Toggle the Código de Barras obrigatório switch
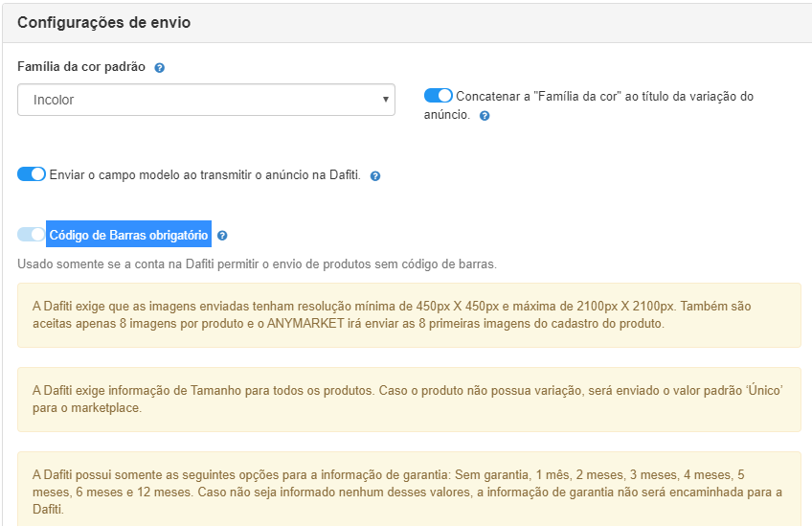The image size is (812, 527). click(x=32, y=234)
